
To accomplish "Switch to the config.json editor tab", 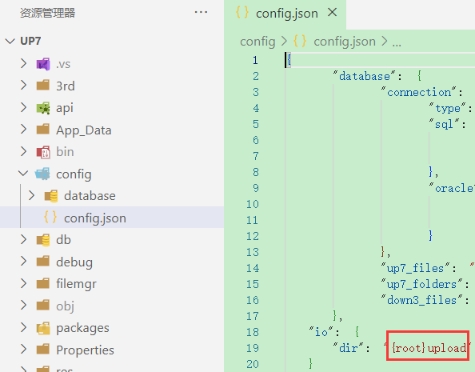I will (x=285, y=14).
